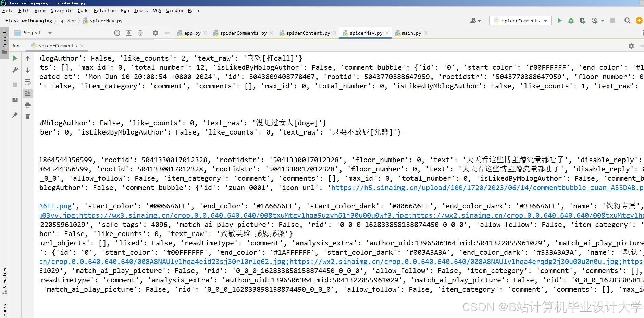Open the Refactor menu
This screenshot has width=644, height=318.
click(104, 10)
